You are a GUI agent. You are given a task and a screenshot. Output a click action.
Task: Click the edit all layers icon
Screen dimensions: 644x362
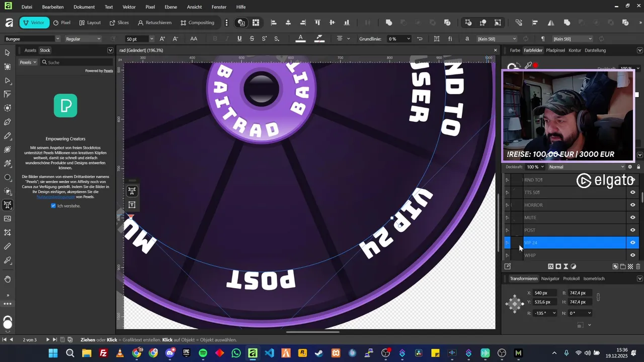pos(508,266)
